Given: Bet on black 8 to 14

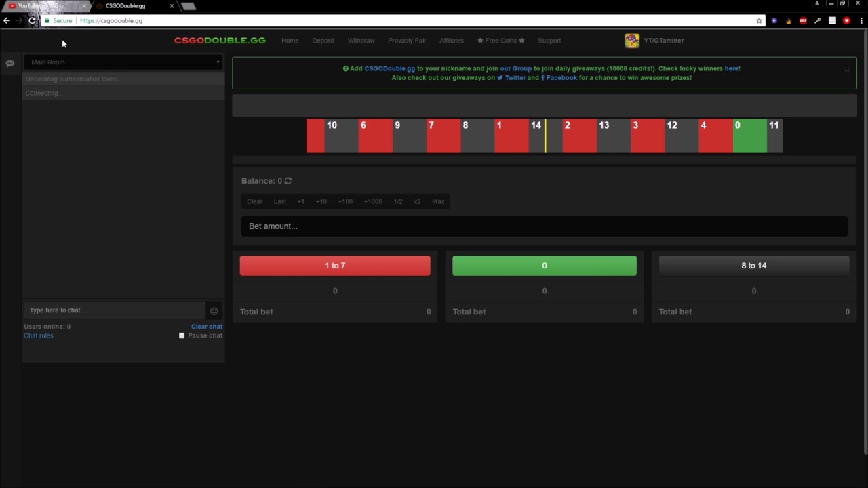Looking at the screenshot, I should coord(754,266).
